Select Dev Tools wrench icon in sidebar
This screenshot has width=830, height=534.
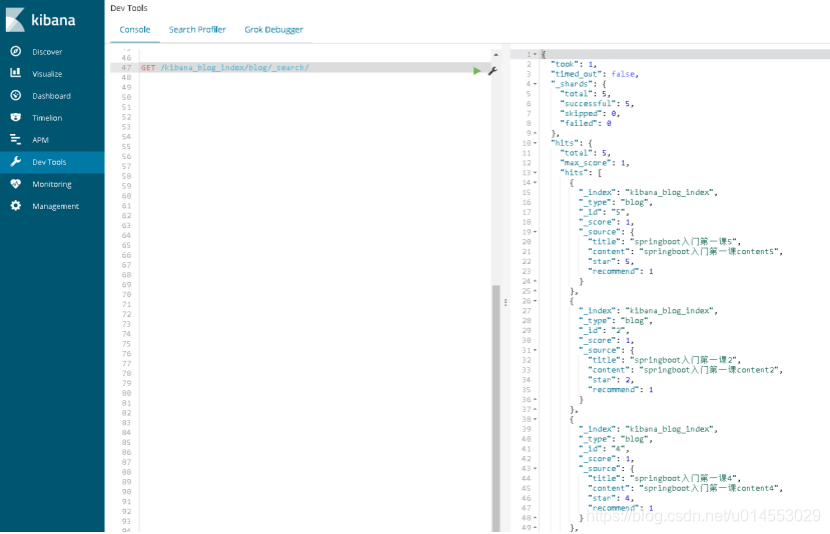[x=16, y=161]
